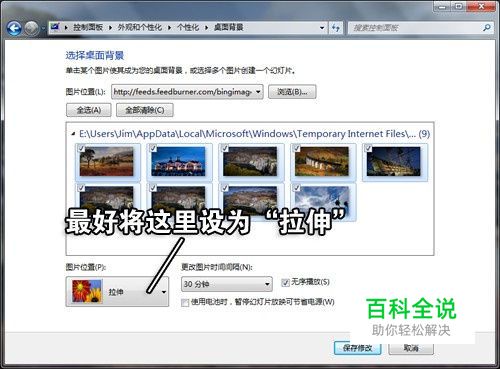
Task: Click the E:\Users\Jim\AppData group path
Action: click(254, 134)
